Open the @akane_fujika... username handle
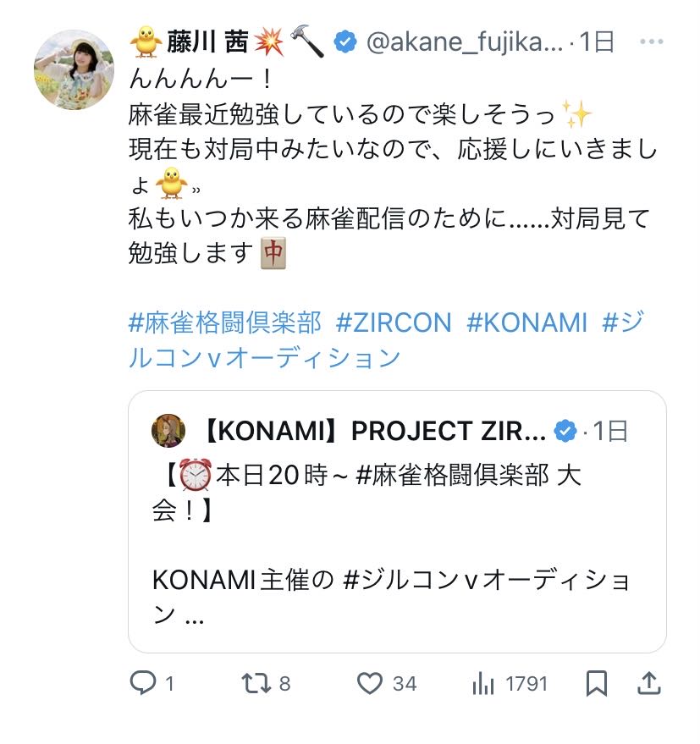 464,41
